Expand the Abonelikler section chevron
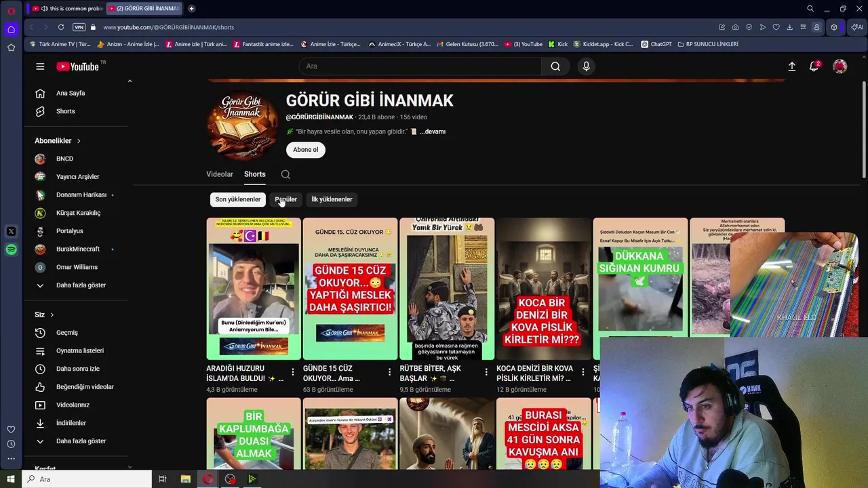This screenshot has height=488, width=868. 79,141
